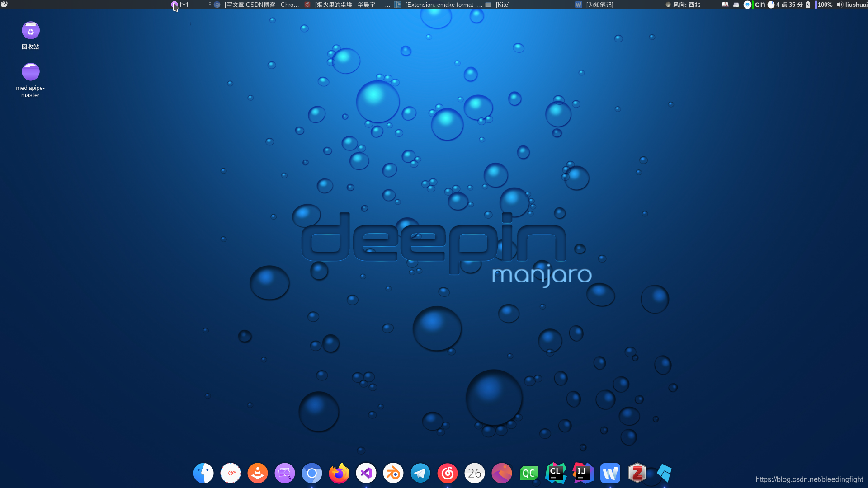The height and width of the screenshot is (488, 868).
Task: Open the Finder-style file manager in dock
Action: (x=203, y=473)
